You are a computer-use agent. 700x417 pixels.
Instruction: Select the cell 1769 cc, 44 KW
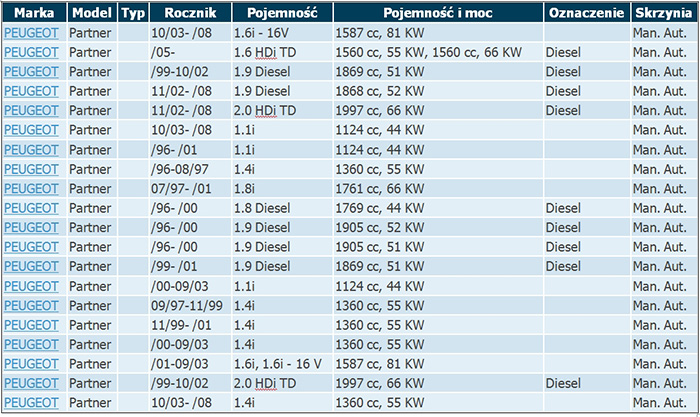pyautogui.click(x=438, y=208)
